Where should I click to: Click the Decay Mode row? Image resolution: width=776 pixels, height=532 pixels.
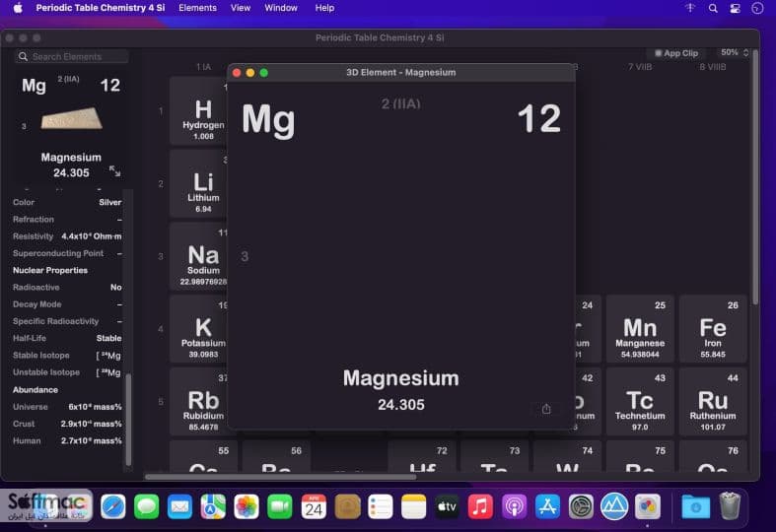(x=67, y=304)
